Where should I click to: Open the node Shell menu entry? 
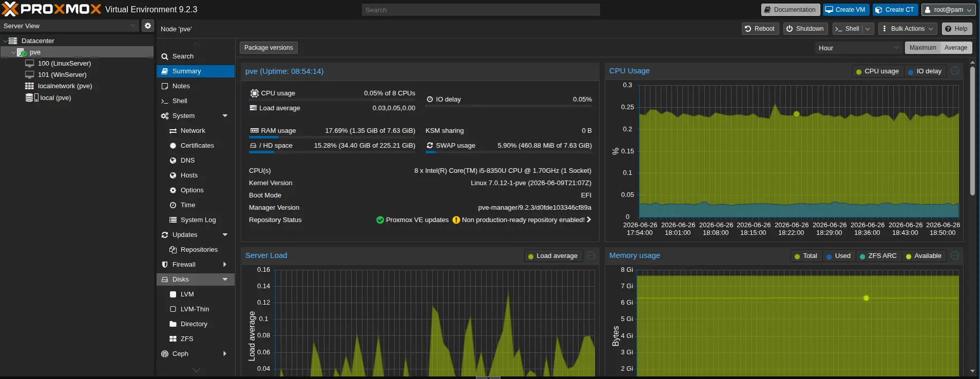click(x=196, y=101)
